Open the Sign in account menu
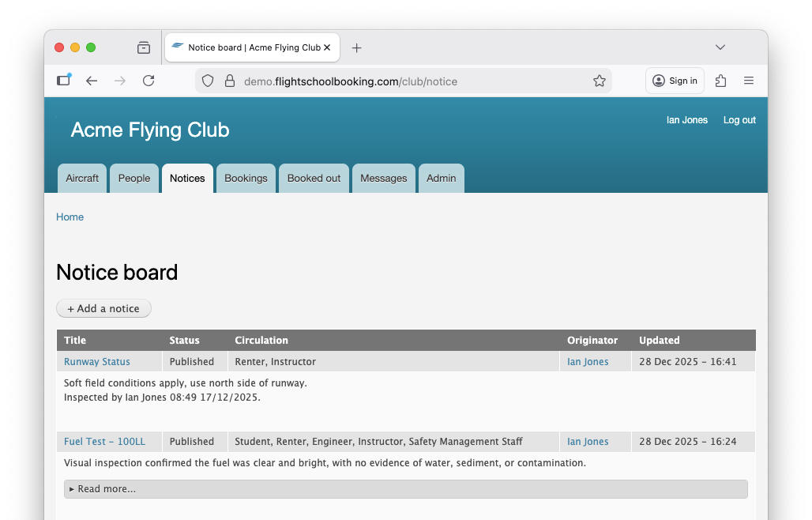Viewport: 812px width, 520px height. click(675, 80)
